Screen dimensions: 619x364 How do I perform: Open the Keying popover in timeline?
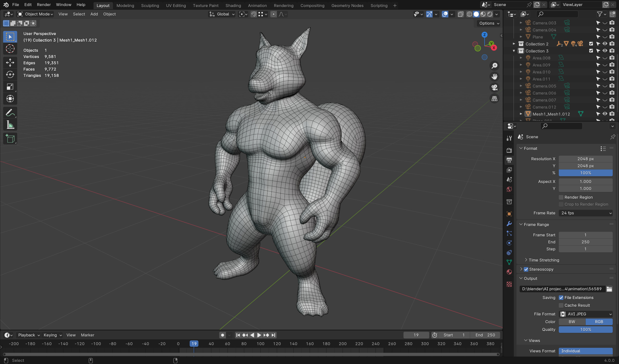[52, 335]
